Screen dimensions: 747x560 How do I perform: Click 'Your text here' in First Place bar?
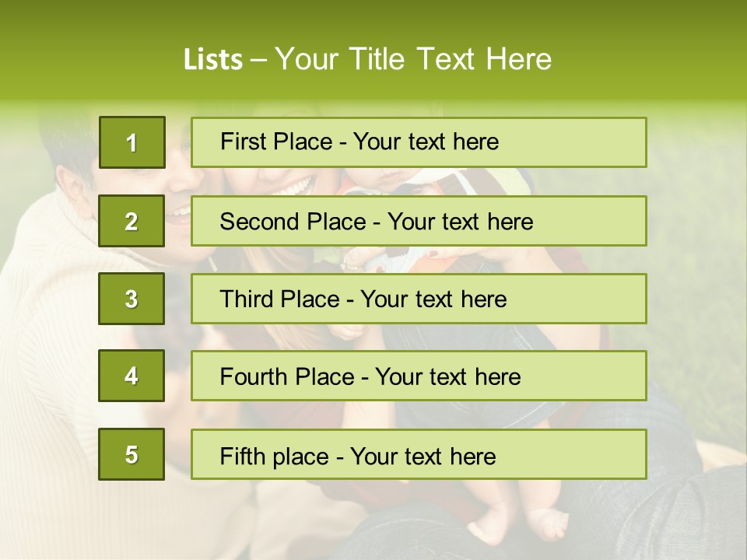pos(426,142)
